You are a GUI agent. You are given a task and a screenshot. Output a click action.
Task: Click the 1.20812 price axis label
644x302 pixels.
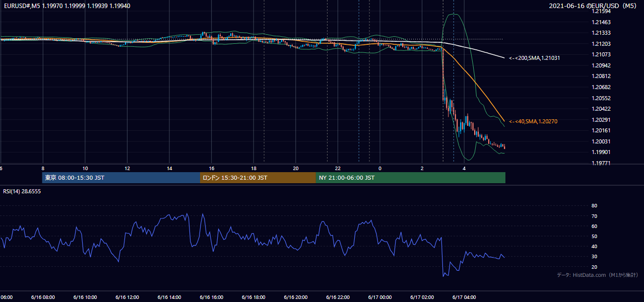[x=601, y=76]
